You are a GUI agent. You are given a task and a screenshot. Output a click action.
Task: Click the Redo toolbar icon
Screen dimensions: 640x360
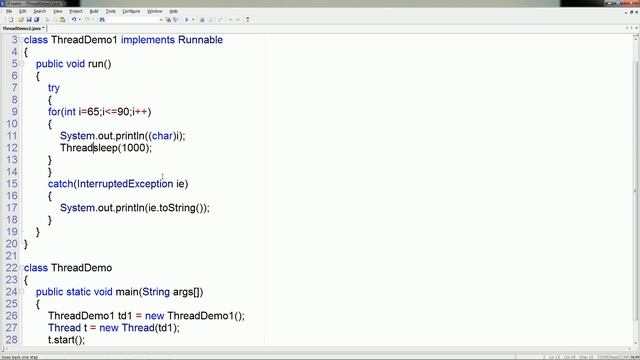pos(87,20)
